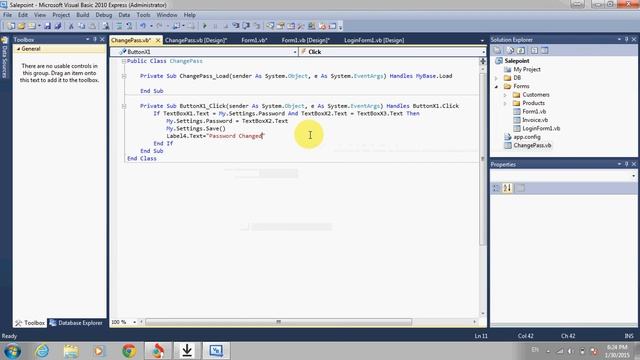The width and height of the screenshot is (640, 360).
Task: Click the Open File toolbar icon
Action: click(x=21, y=26)
